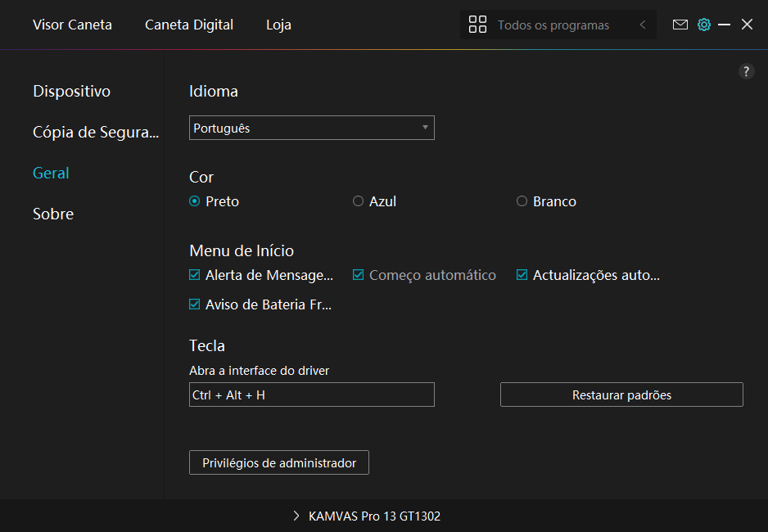Click the left arrow beside Todos os programas
Screen dimensions: 768x532
(643, 25)
